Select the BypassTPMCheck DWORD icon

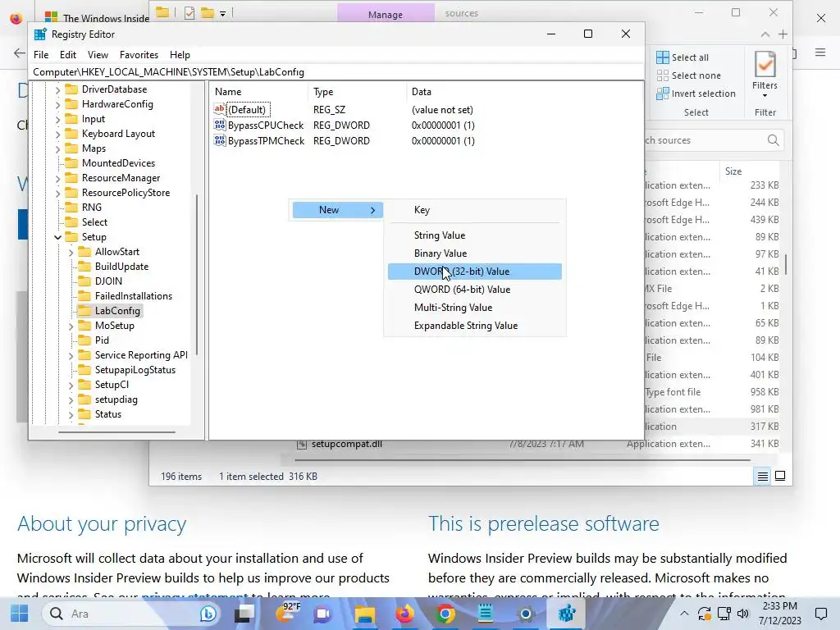coord(220,140)
